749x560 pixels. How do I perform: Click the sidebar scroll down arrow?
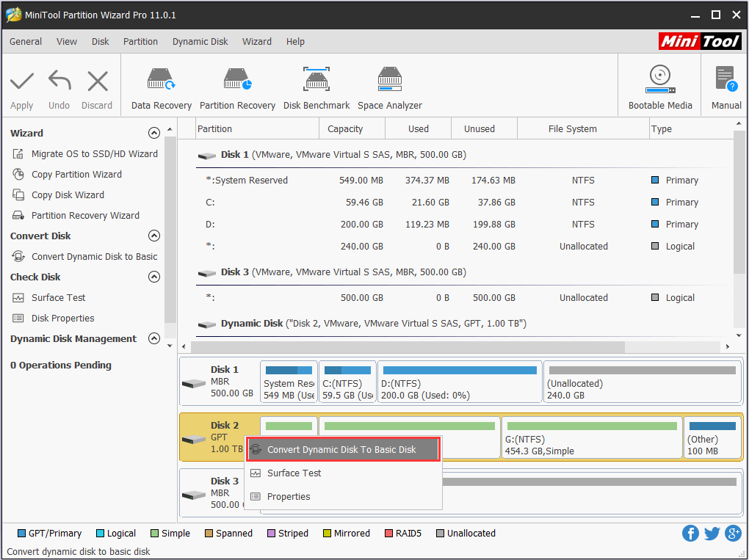point(170,346)
